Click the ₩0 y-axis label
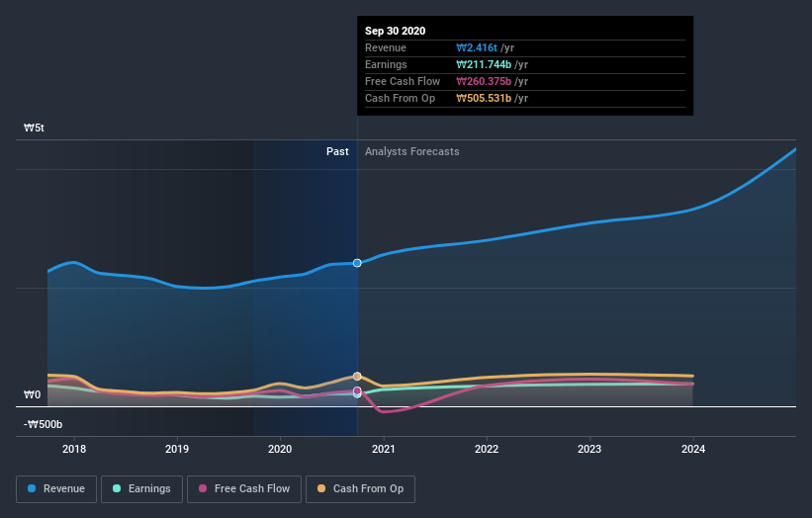The image size is (812, 518). click(32, 394)
